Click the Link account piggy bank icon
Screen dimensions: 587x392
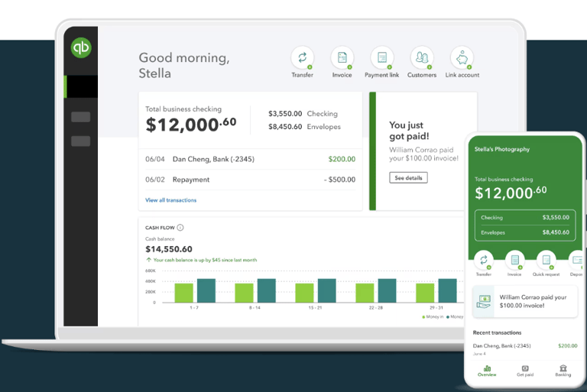click(462, 57)
